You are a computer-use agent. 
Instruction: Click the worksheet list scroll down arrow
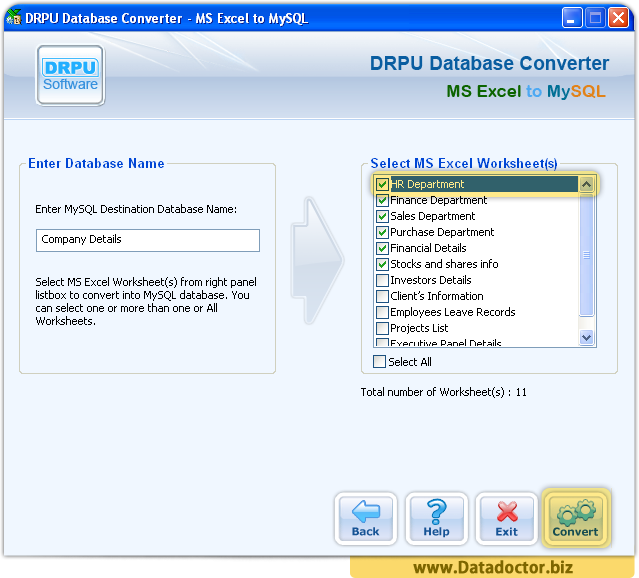586,338
